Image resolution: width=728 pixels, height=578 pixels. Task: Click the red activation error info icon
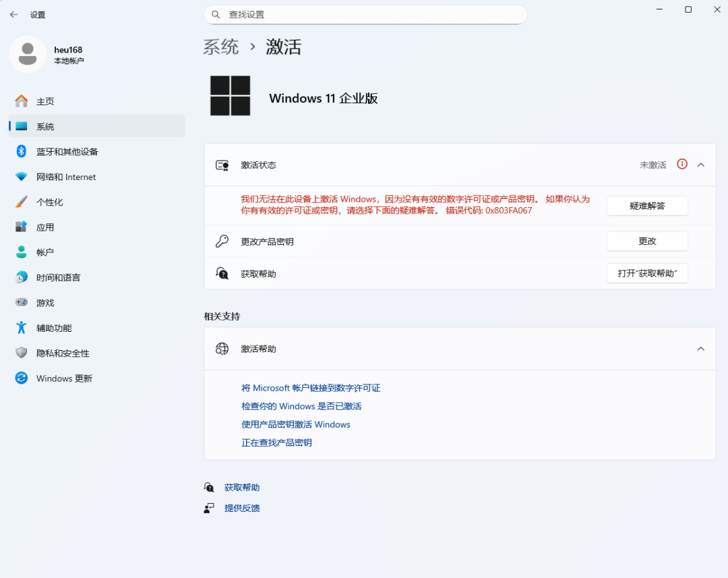(681, 164)
